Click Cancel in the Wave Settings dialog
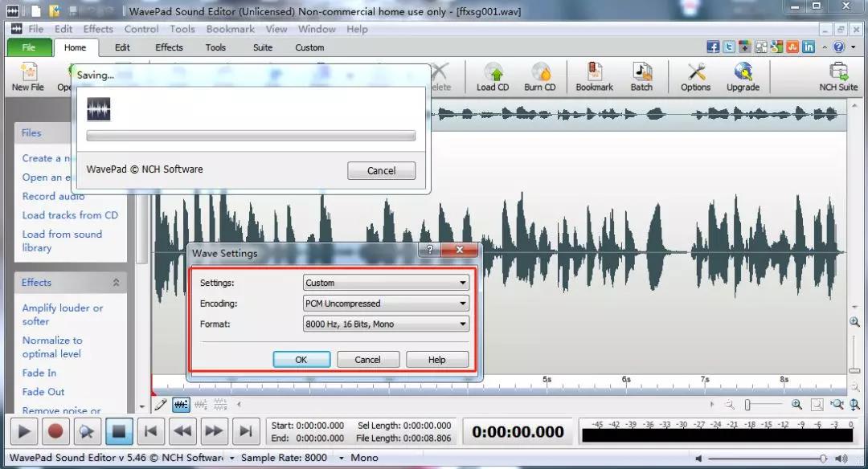 pyautogui.click(x=367, y=360)
